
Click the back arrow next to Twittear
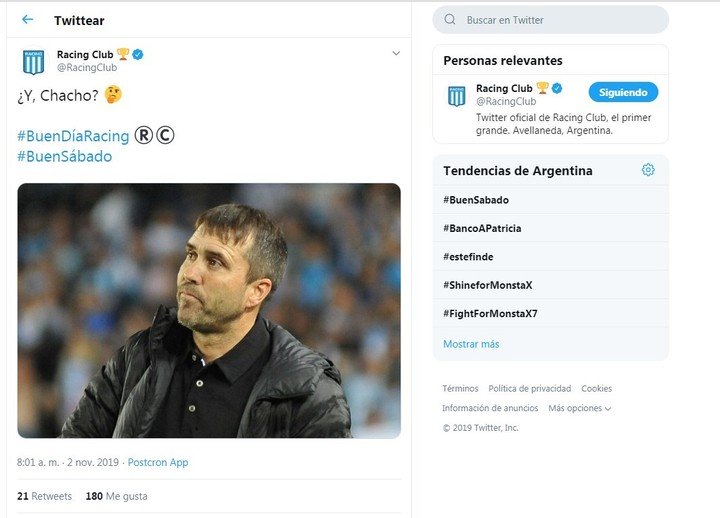click(27, 20)
